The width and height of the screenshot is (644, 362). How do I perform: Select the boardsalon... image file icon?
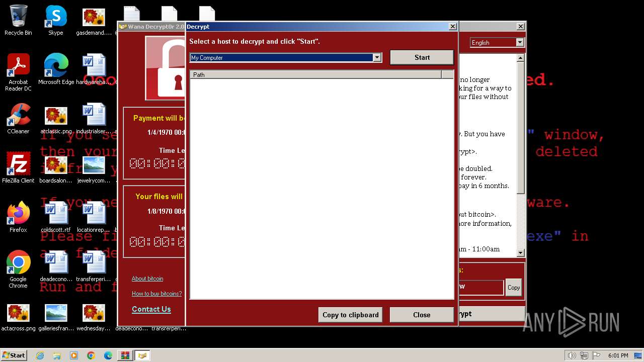click(x=56, y=168)
